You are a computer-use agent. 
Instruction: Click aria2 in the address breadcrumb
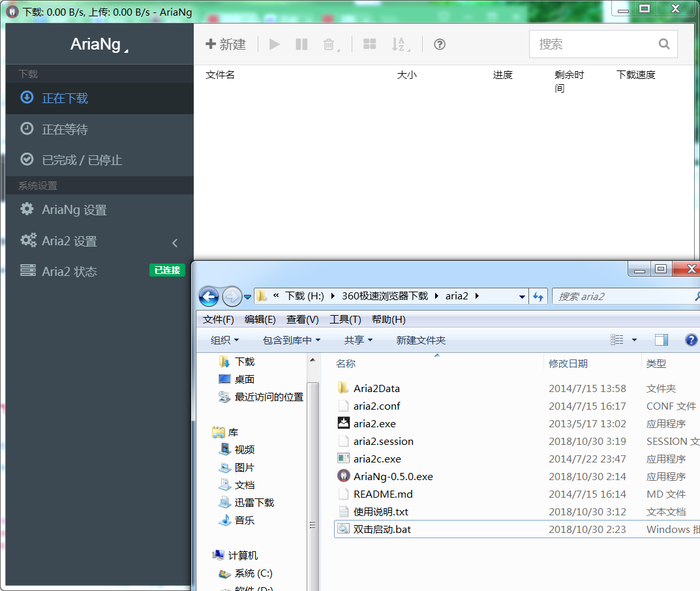click(457, 296)
